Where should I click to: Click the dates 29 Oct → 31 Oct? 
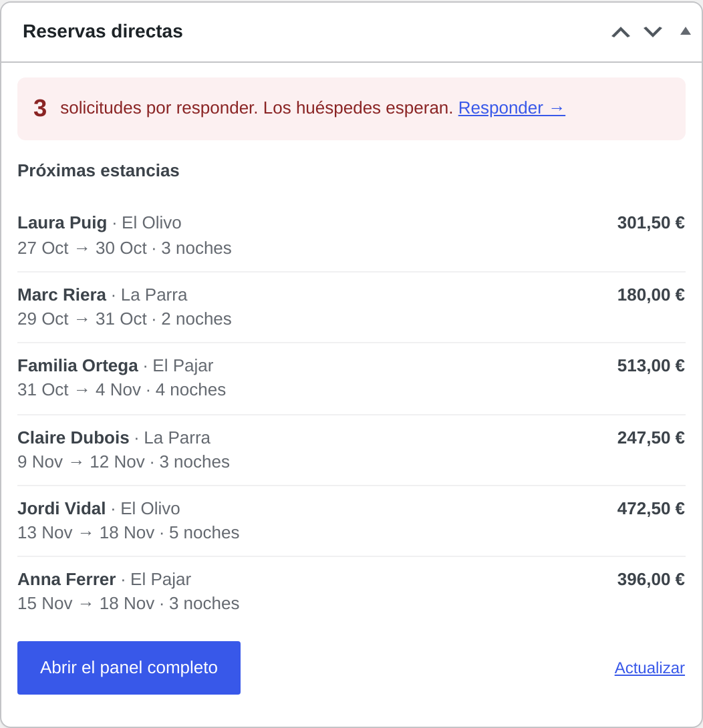[x=82, y=319]
